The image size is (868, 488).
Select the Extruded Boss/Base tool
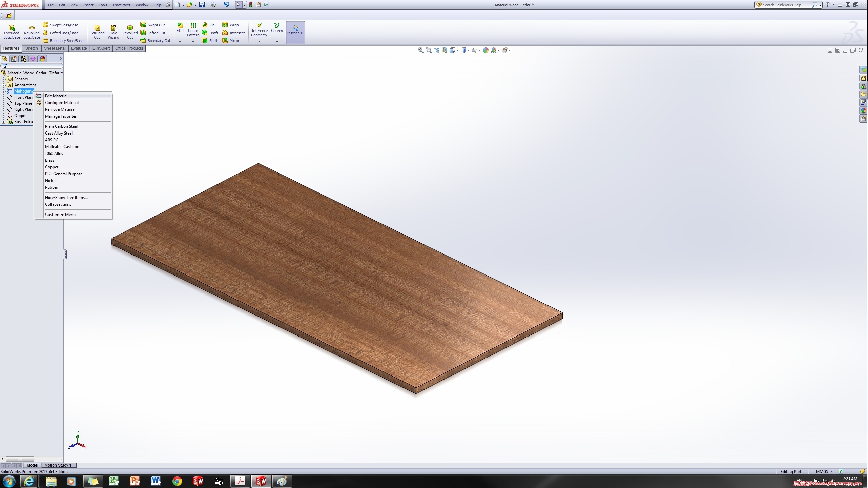[12, 32]
